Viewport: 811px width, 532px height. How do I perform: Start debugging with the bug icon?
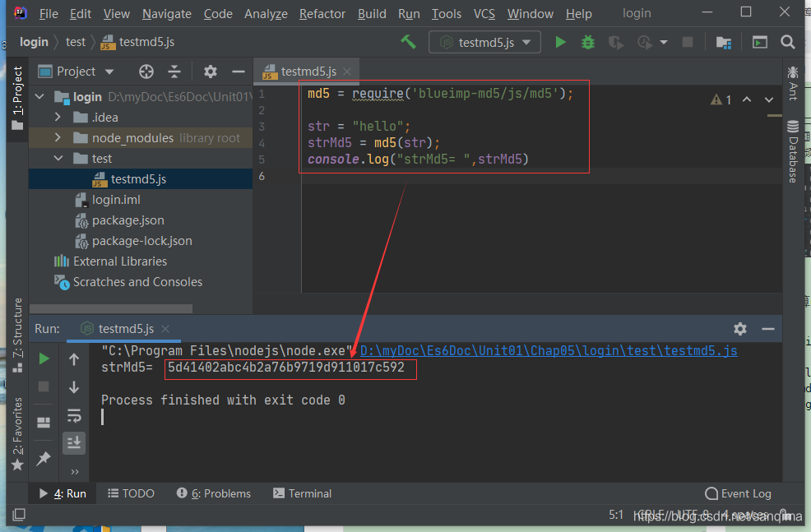587,42
